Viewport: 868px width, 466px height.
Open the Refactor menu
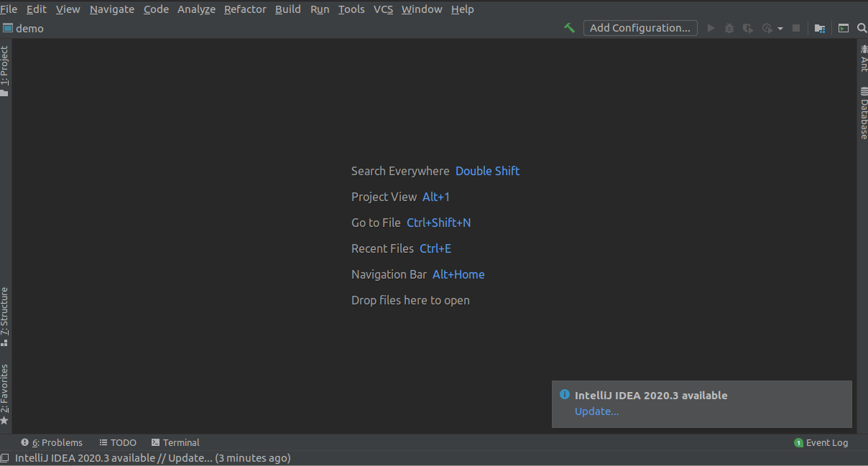point(245,9)
